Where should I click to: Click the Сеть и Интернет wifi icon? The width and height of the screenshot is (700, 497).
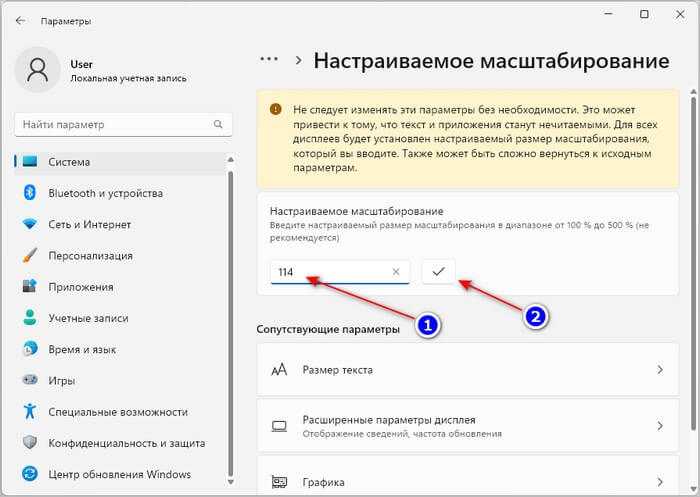(x=30, y=224)
